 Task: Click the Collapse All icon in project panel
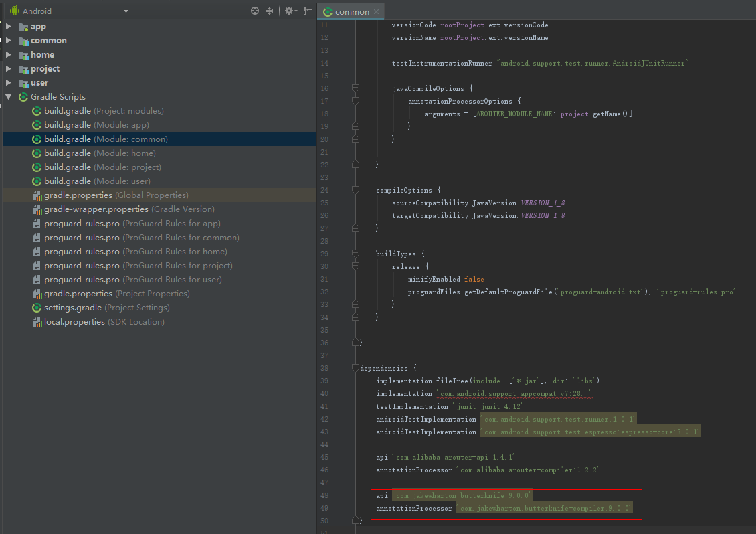point(270,11)
